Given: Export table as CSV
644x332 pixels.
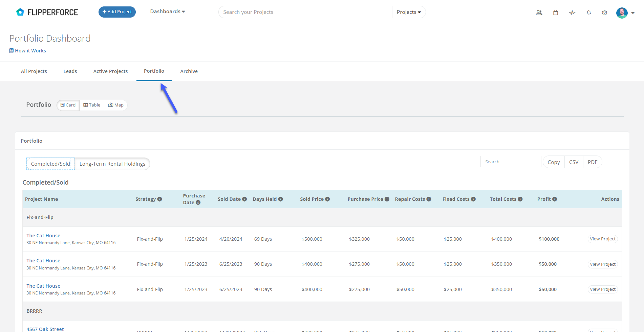Looking at the screenshot, I should (574, 162).
